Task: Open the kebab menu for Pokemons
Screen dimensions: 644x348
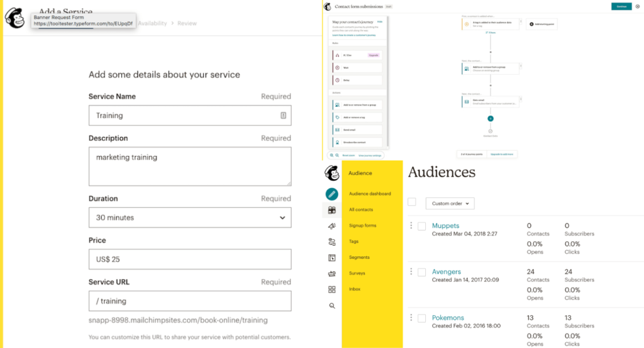Action: point(411,317)
